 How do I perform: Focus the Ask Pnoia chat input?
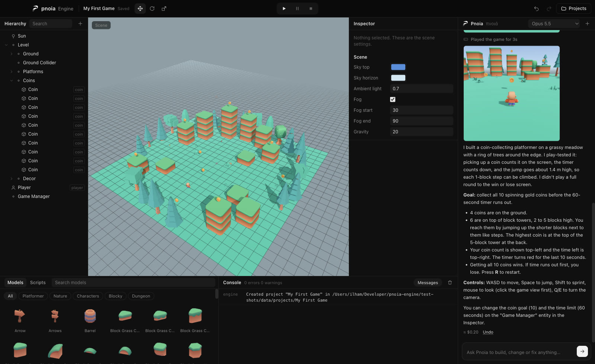(519, 352)
